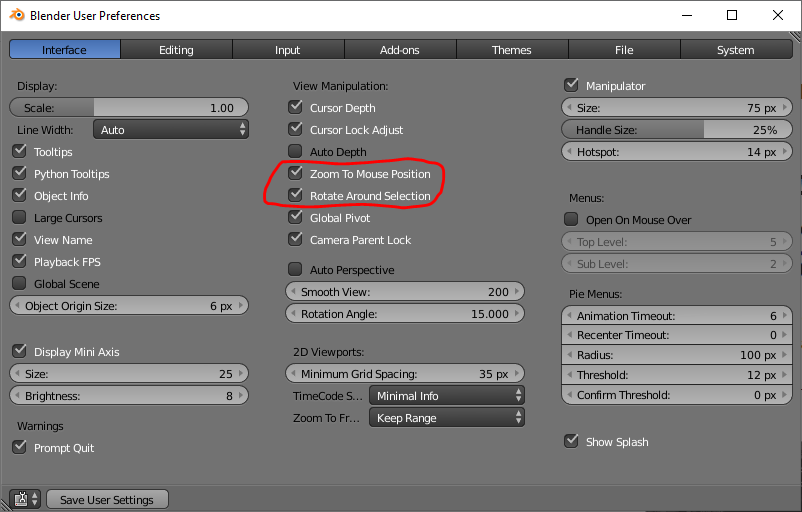Enable Global Scene checkbox

(x=19, y=283)
